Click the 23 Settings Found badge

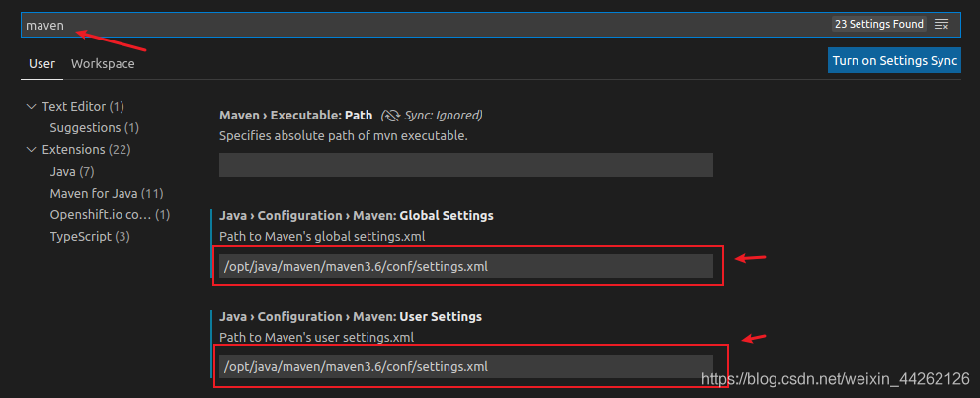pyautogui.click(x=879, y=25)
